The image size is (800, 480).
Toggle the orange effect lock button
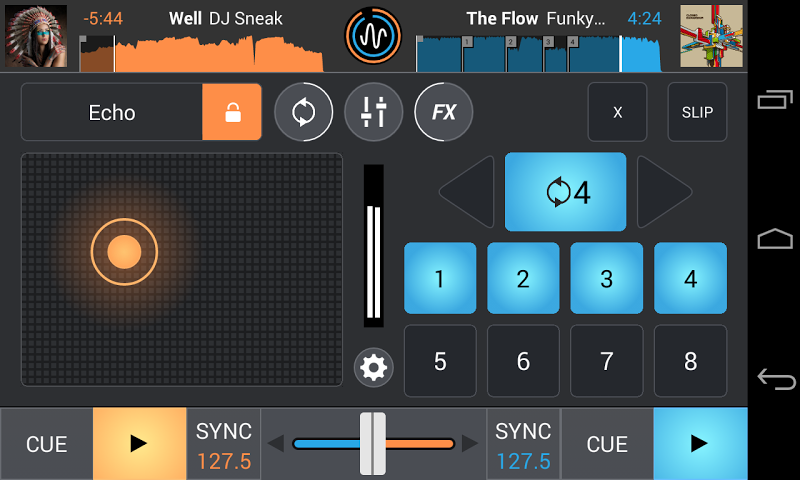tap(232, 112)
